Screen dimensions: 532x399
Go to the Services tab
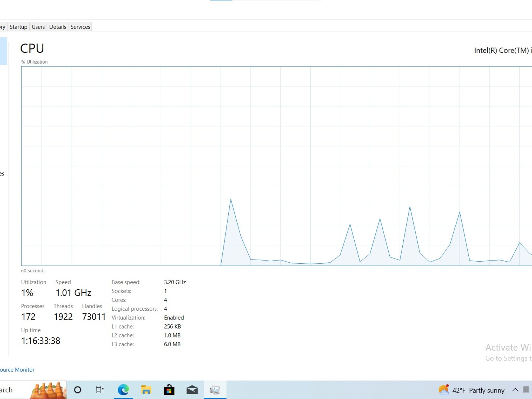point(80,27)
